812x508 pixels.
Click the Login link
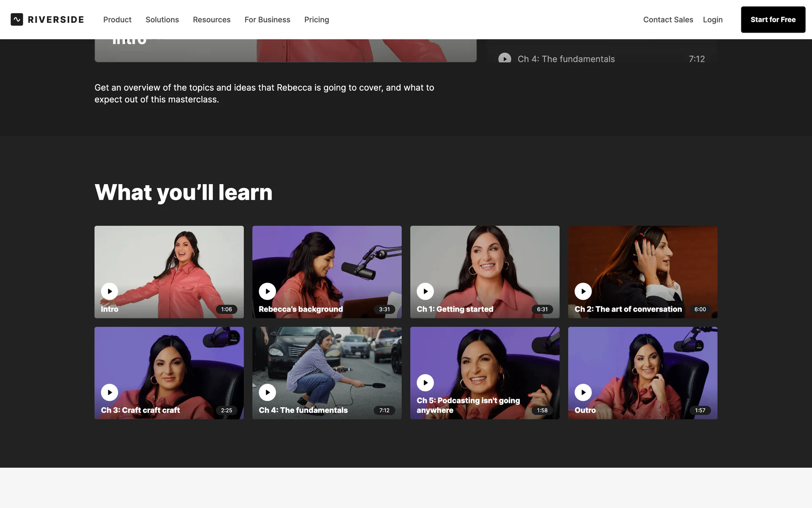coord(713,19)
